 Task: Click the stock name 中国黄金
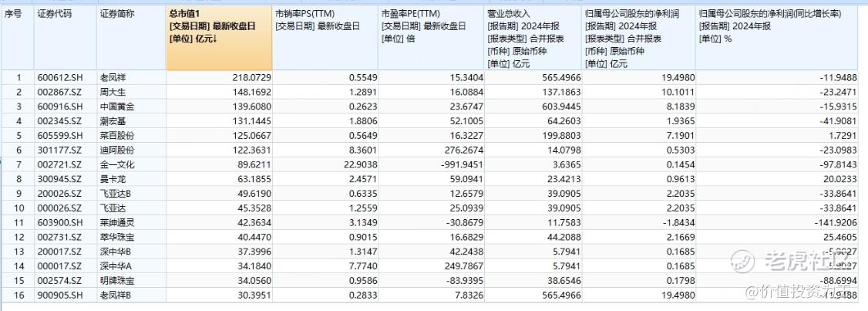(117, 106)
